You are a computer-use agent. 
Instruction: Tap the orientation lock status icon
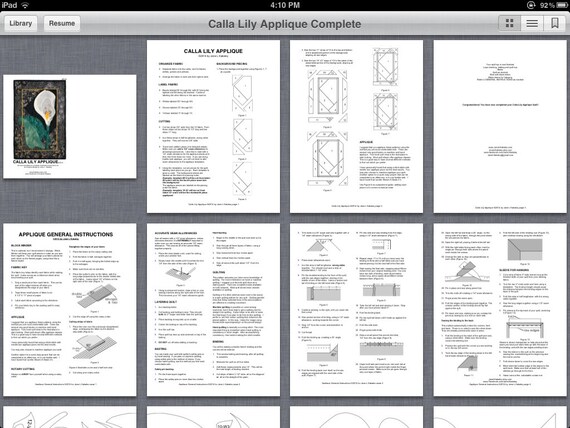point(531,5)
